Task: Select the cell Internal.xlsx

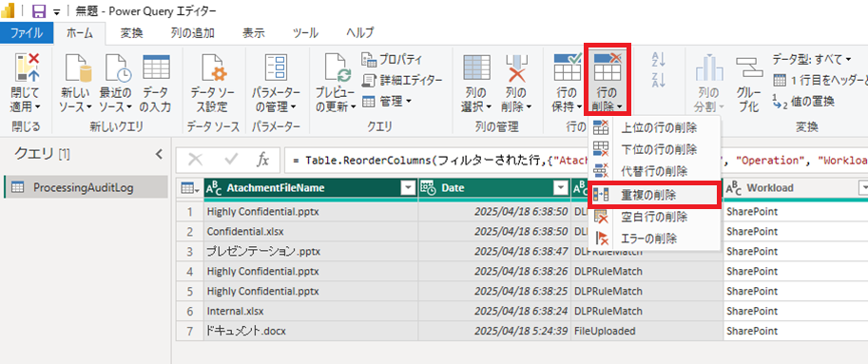Action: tap(311, 311)
